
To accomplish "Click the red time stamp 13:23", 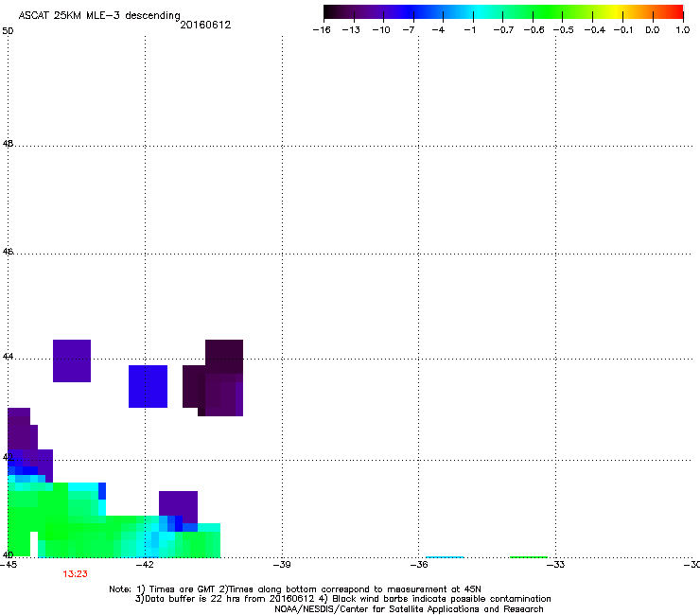I will coord(75,574).
